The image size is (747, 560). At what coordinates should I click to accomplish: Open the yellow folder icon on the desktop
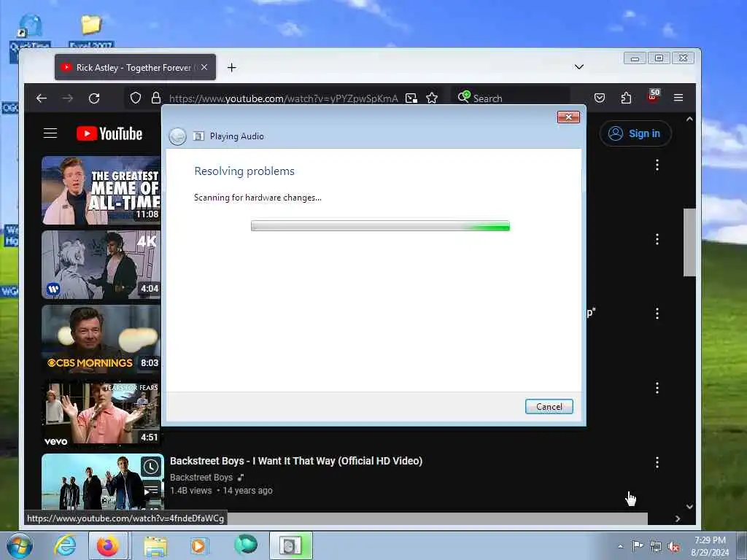click(x=90, y=25)
